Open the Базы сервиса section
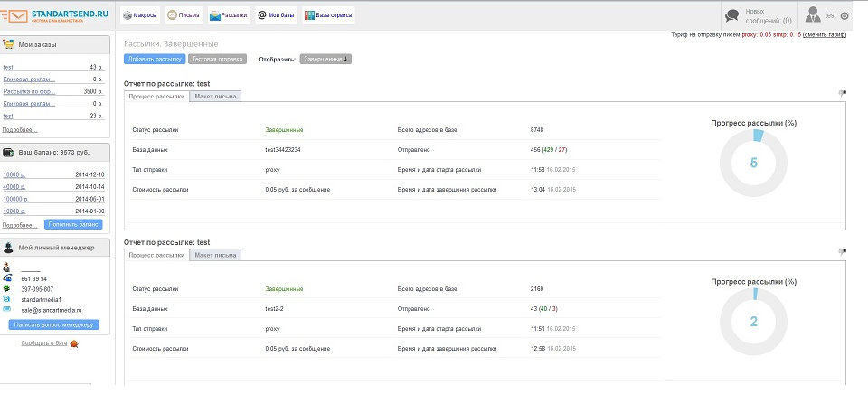 328,15
